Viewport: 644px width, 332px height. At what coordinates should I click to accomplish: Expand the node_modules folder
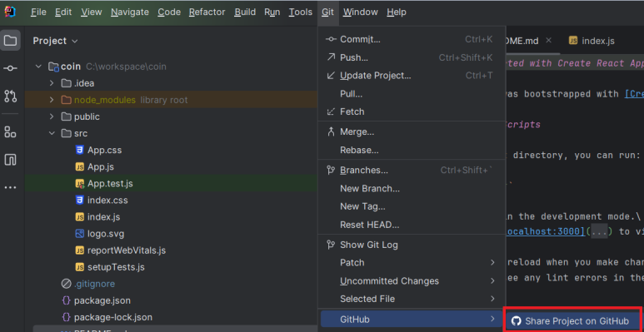point(52,100)
